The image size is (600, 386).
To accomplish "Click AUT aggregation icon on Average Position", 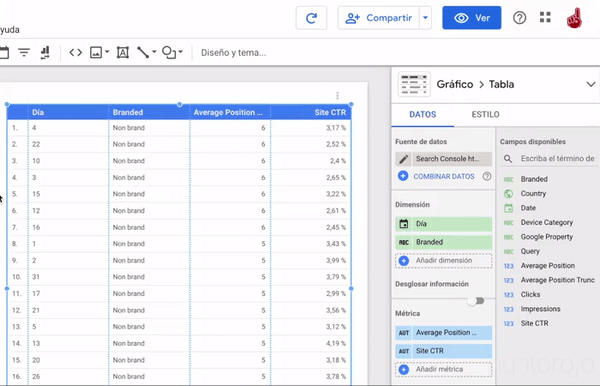I will (404, 333).
